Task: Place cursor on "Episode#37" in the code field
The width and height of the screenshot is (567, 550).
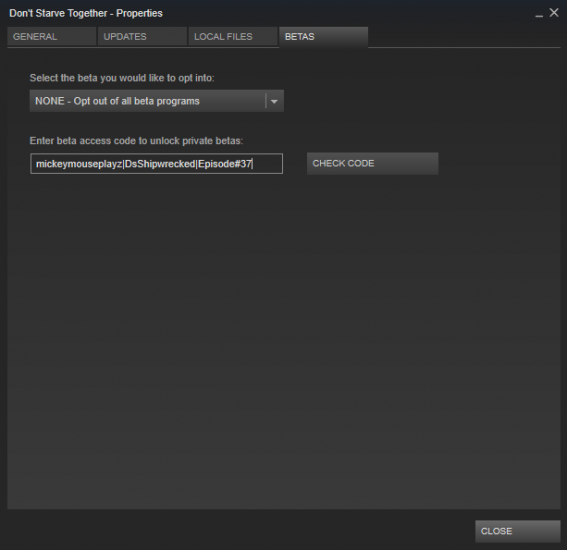Action: [225, 164]
